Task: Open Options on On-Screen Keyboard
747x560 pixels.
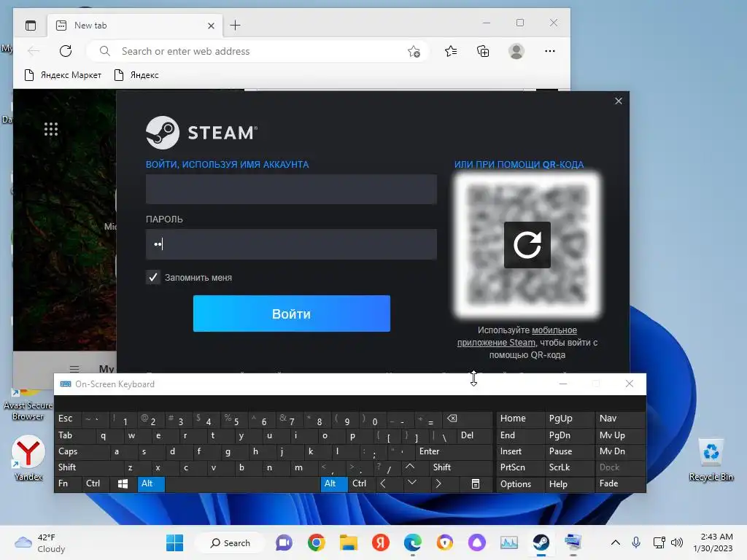Action: coord(520,483)
